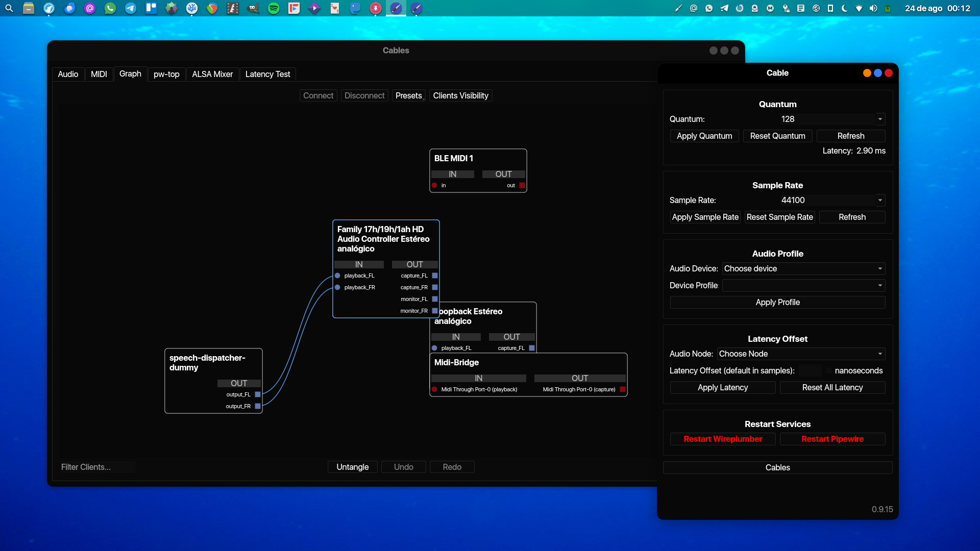Open GIMP from the top panel
This screenshot has width=980, height=551.
(253, 8)
